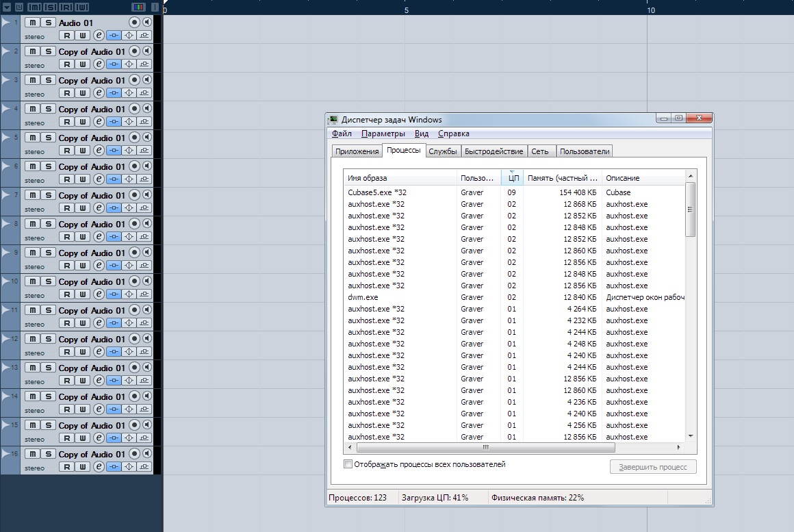Sort processes by the ЦП column header

[x=512, y=178]
